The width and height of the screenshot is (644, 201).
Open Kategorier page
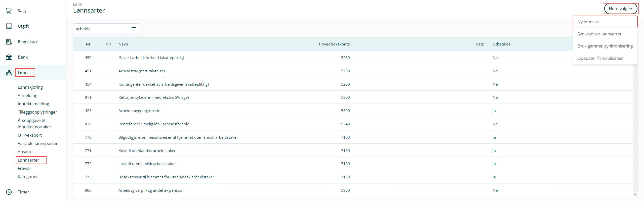coord(28,177)
